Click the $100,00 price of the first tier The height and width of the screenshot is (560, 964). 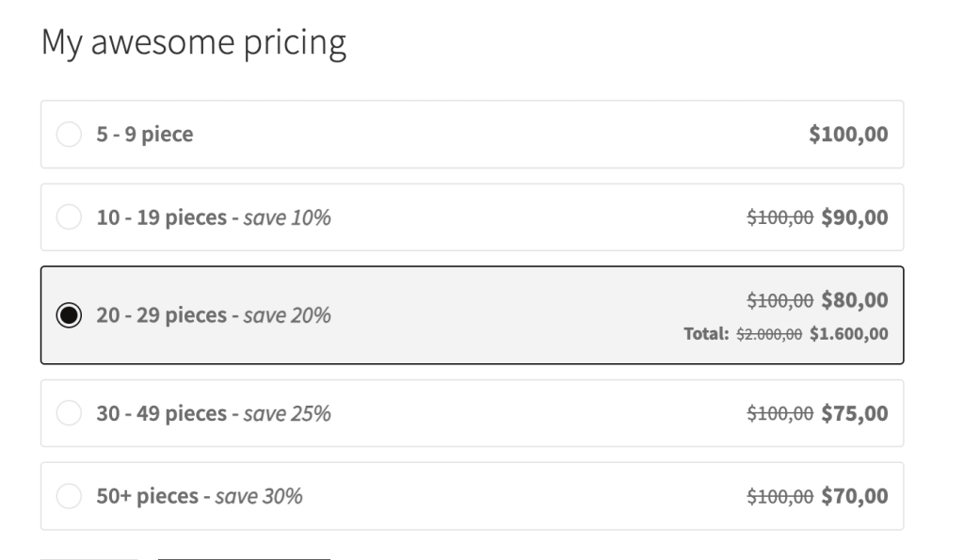click(x=848, y=135)
